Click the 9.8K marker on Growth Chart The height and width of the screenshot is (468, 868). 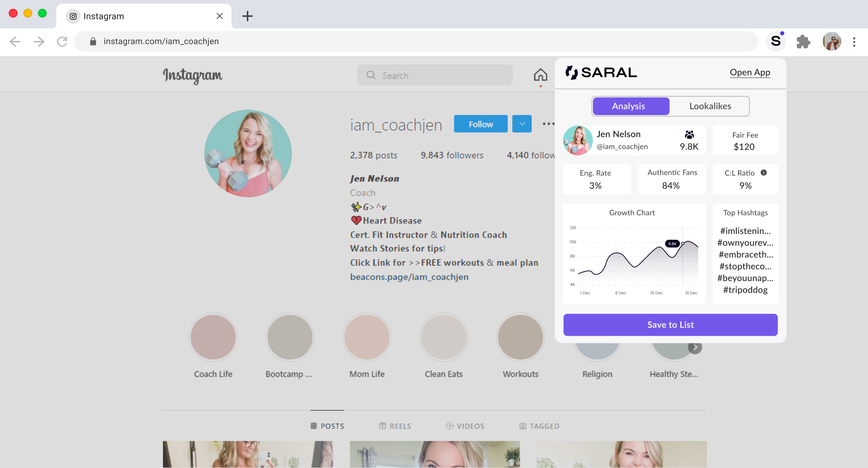click(672, 243)
